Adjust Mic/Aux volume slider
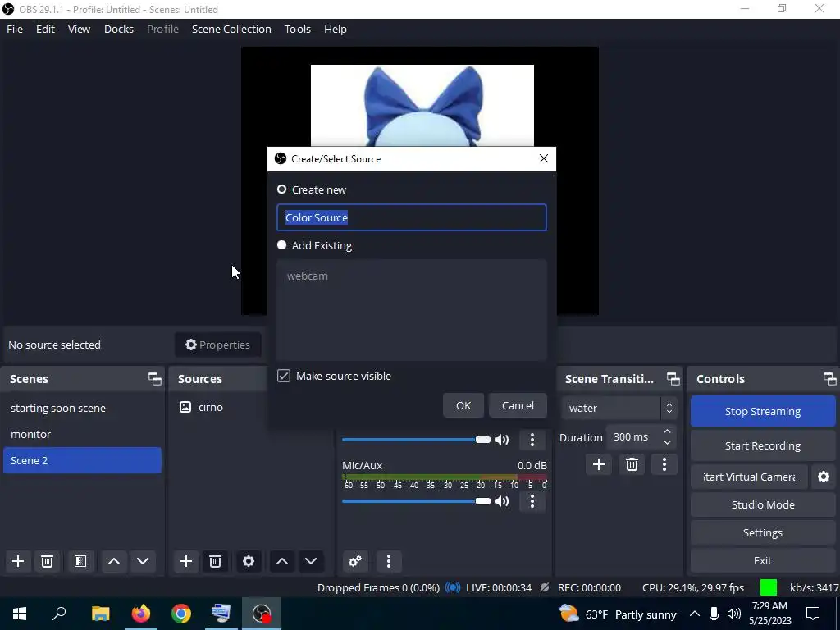 [x=416, y=501]
